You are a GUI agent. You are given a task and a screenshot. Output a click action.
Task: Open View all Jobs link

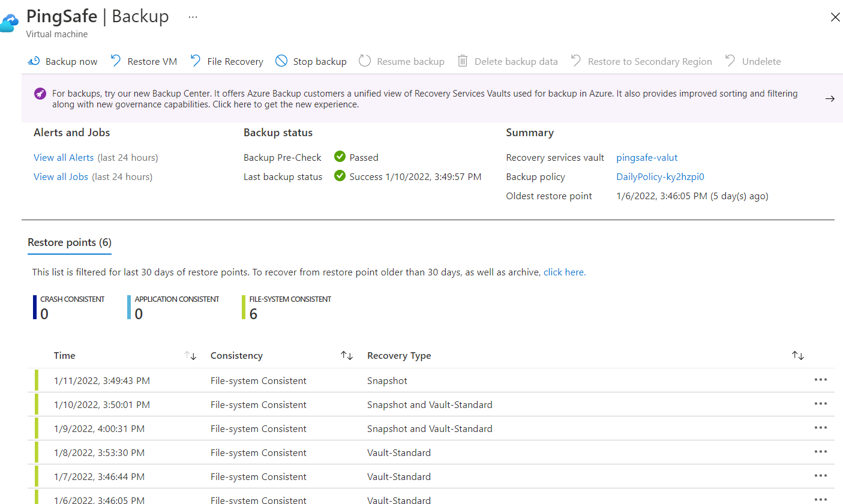click(61, 177)
